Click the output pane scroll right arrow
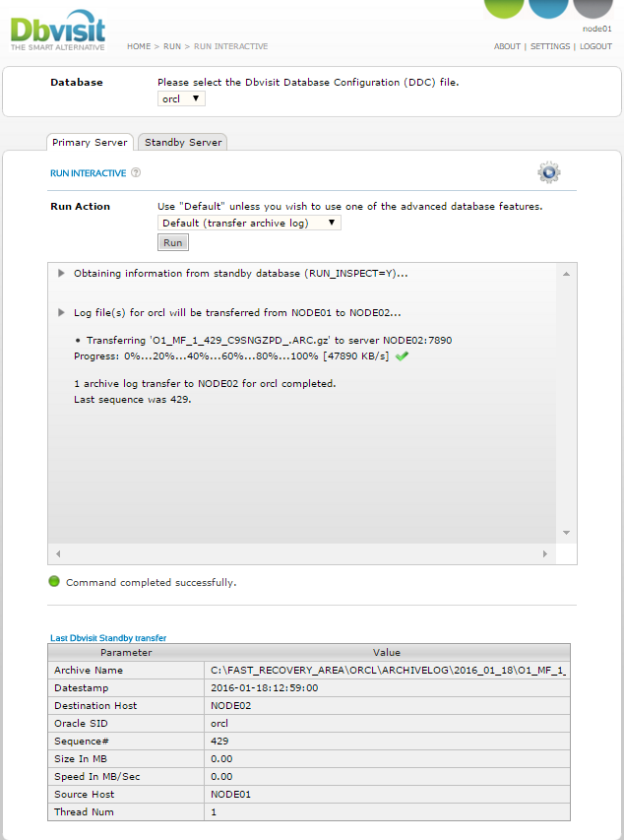 click(x=545, y=554)
